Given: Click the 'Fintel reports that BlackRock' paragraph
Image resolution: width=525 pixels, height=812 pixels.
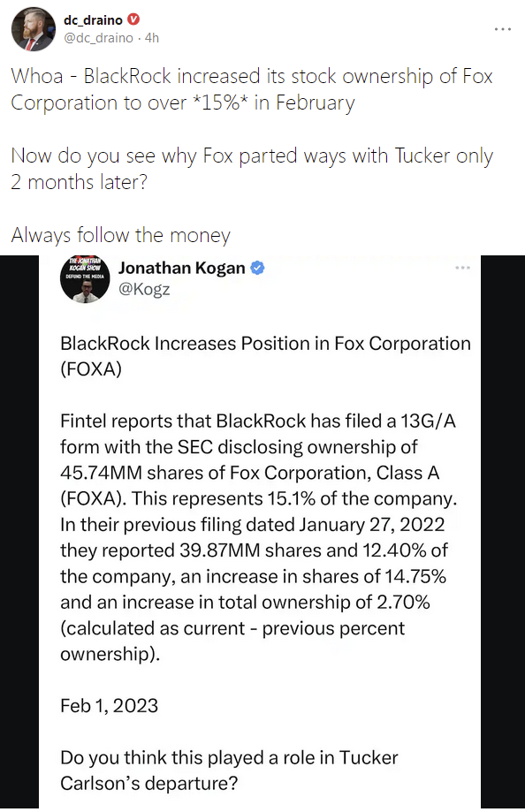Looking at the screenshot, I should click(259, 537).
